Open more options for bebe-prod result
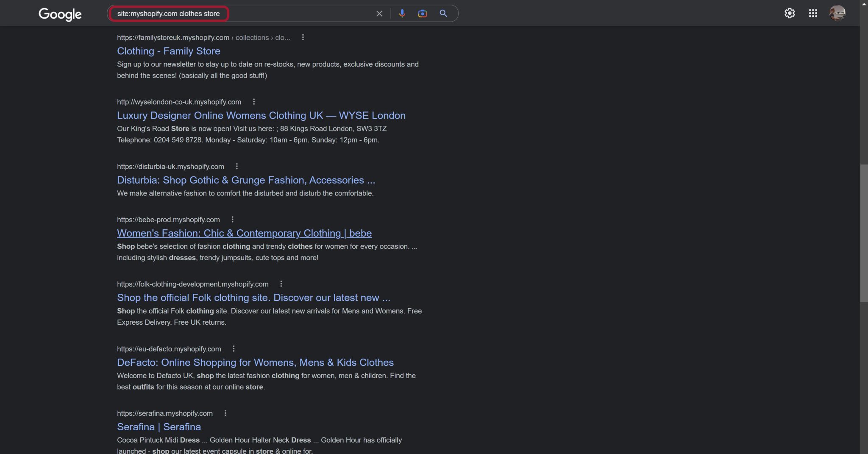 232,219
